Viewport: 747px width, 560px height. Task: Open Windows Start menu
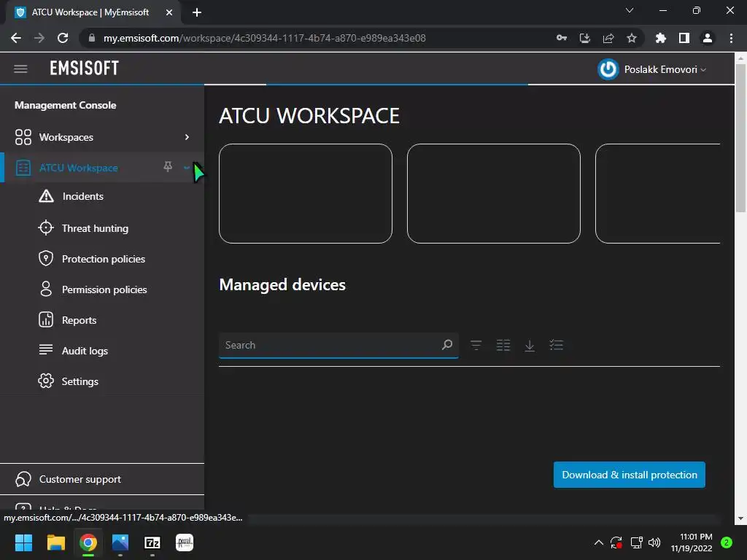tap(23, 542)
